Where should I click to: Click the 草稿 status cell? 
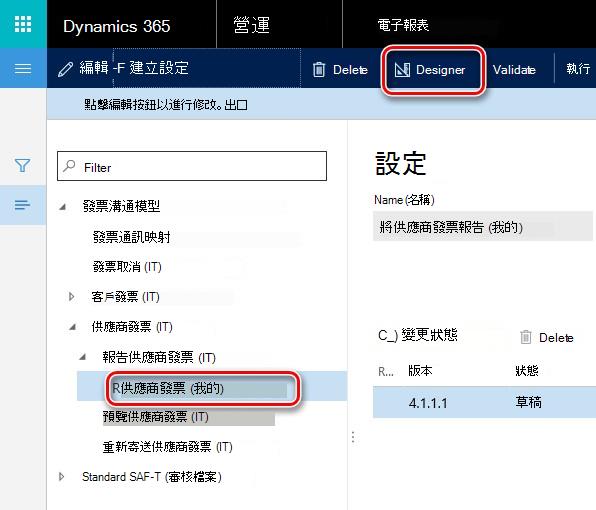[528, 402]
